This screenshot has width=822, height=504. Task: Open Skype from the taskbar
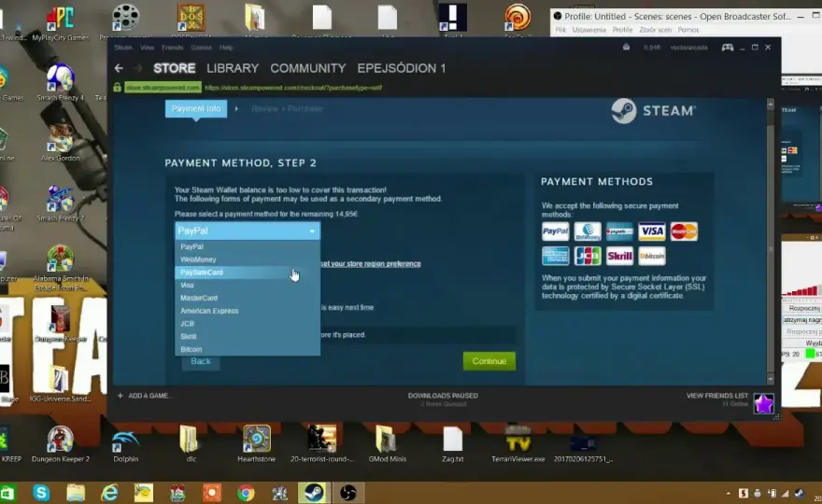pos(41,493)
